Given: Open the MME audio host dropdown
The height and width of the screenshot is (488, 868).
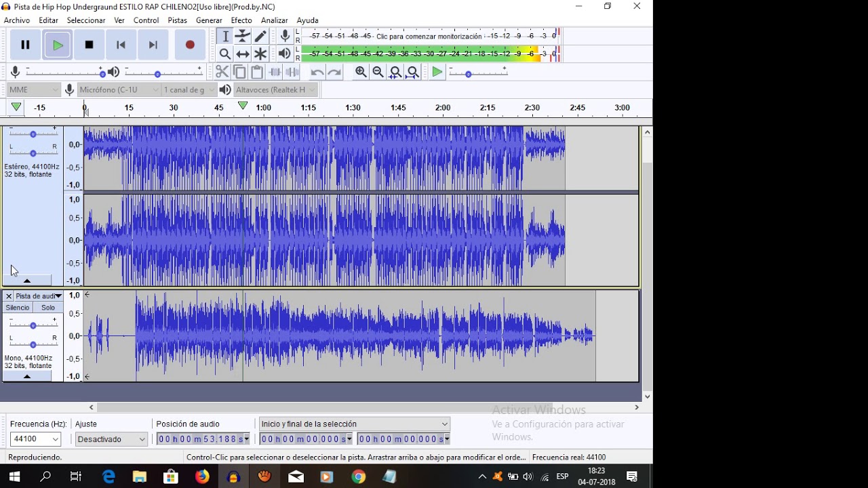Looking at the screenshot, I should [x=34, y=89].
